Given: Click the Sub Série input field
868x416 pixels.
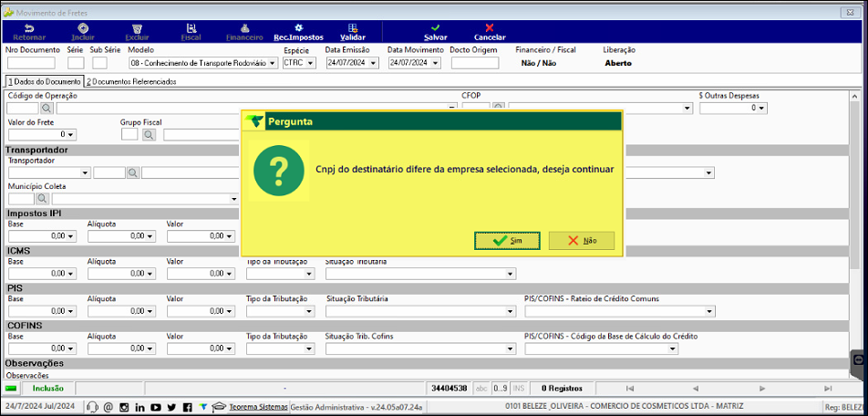Looking at the screenshot, I should click(99, 63).
